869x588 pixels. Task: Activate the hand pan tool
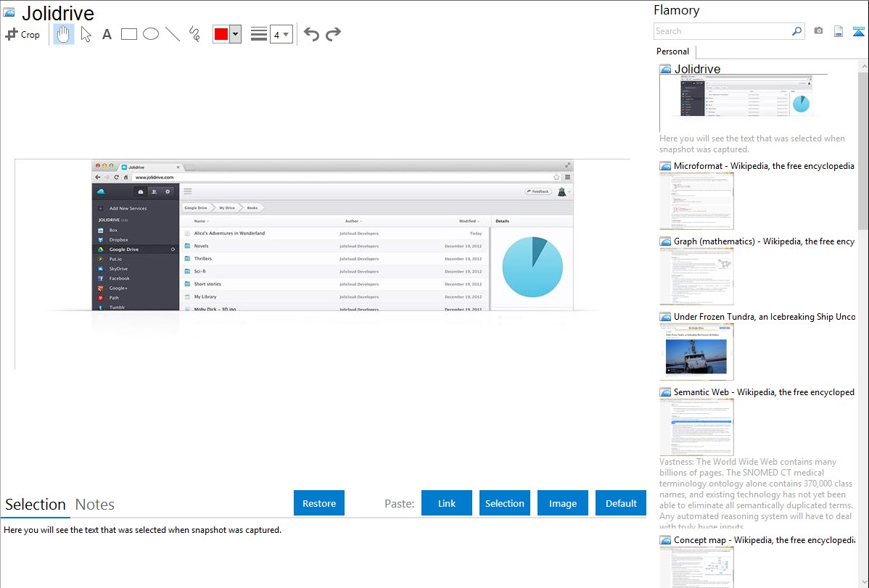tap(64, 34)
